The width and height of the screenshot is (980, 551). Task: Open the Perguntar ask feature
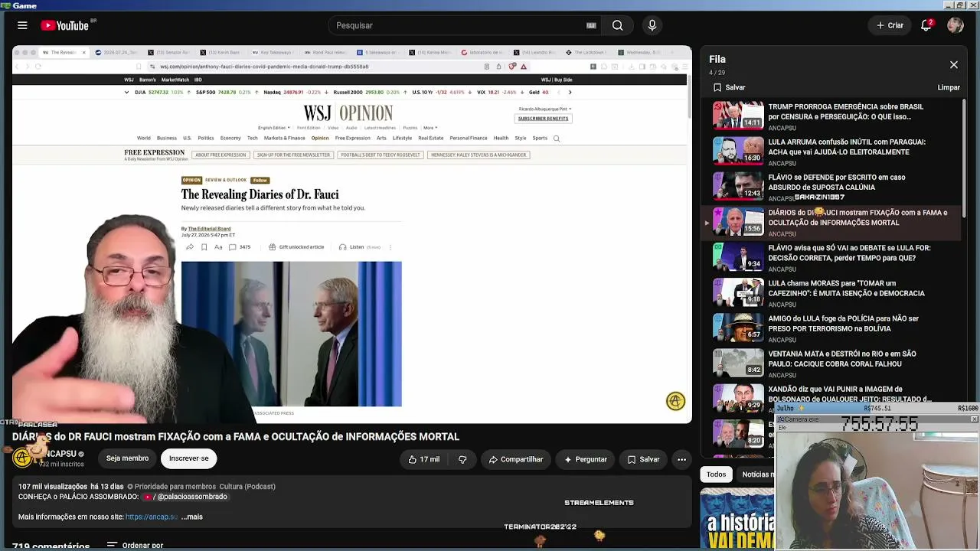coord(586,459)
